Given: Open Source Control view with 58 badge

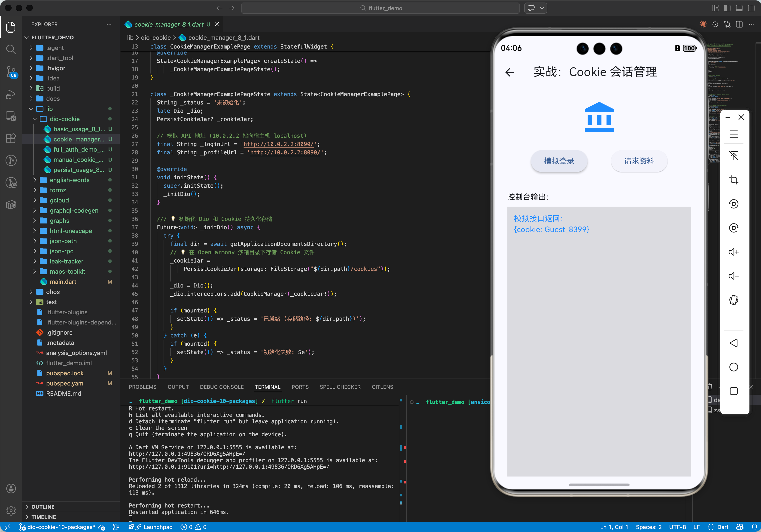Looking at the screenshot, I should 11,71.
